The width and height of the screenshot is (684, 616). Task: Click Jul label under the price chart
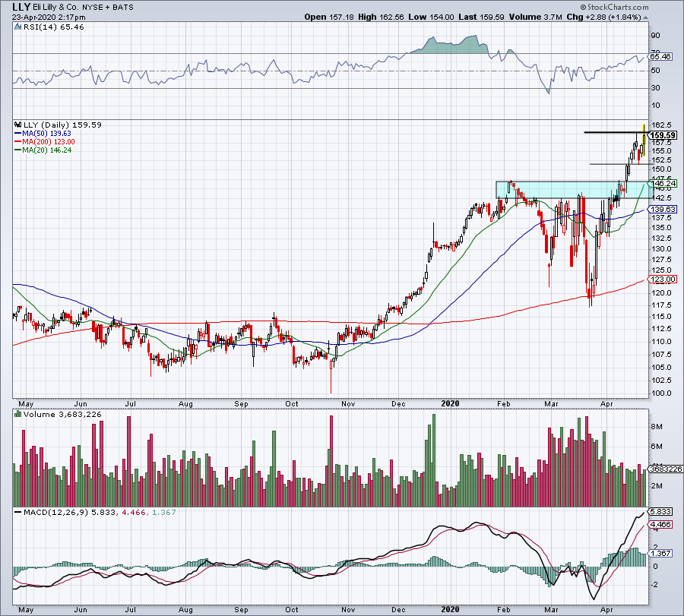click(131, 403)
